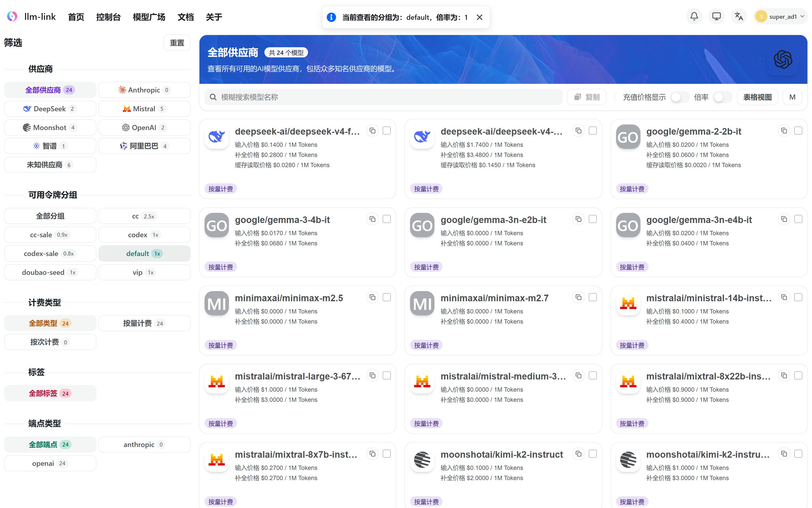The width and height of the screenshot is (812, 508).
Task: Copy the mistral-large-3-67 model name
Action: coord(373,376)
